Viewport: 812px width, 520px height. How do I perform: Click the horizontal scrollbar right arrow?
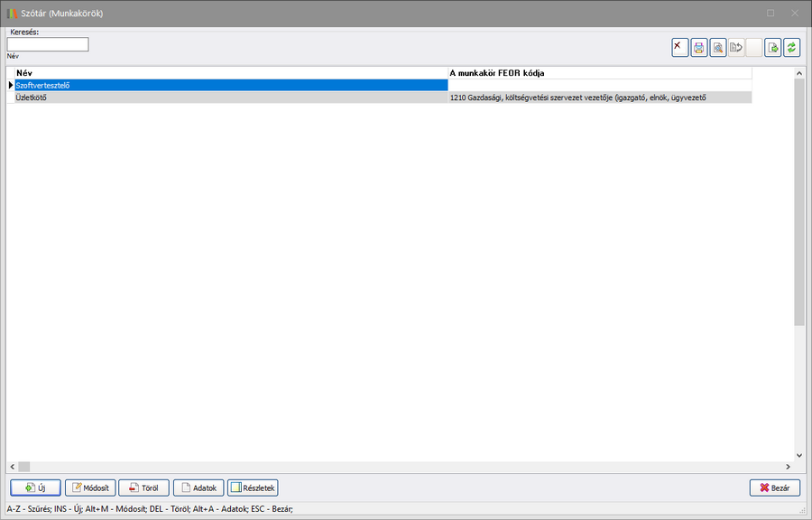787,467
